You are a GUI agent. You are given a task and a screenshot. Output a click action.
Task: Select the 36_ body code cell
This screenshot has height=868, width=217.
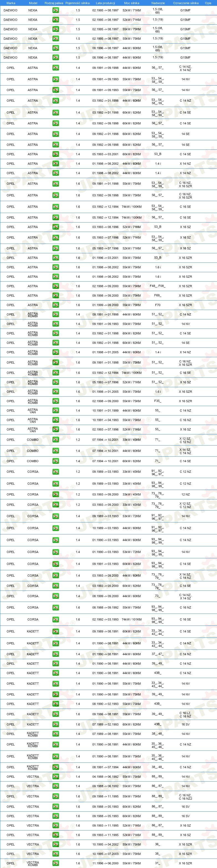tap(158, 844)
